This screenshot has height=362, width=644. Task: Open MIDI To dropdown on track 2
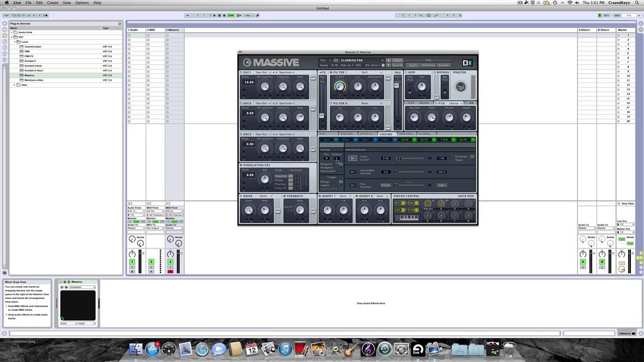point(155,228)
